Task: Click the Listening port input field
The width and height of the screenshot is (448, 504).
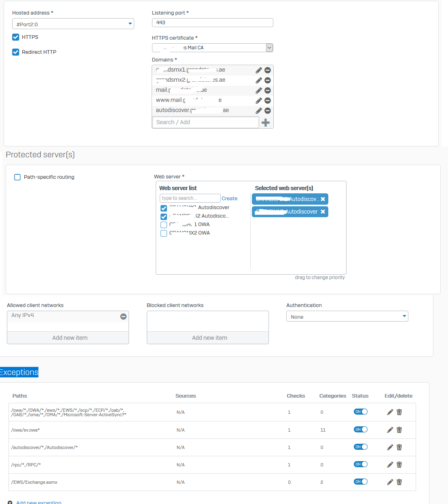Action: pos(212,23)
